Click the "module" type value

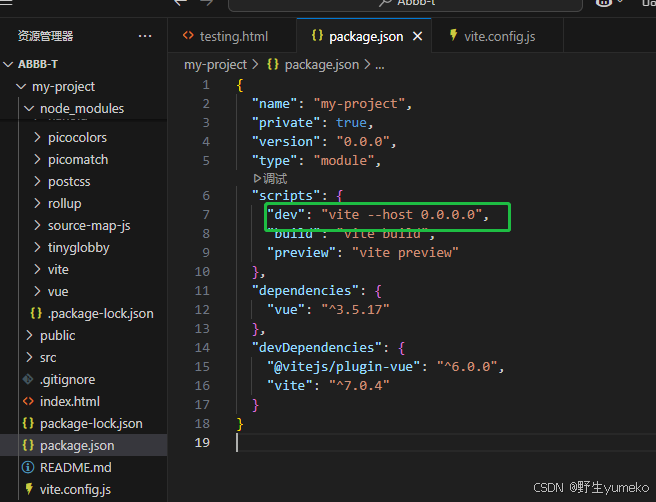point(343,161)
